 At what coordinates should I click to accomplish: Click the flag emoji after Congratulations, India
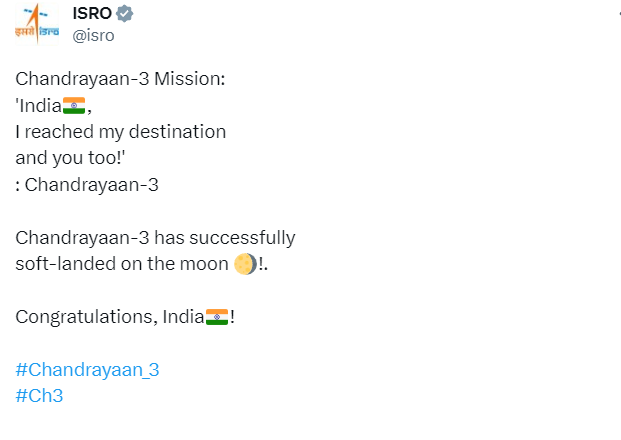(x=216, y=317)
